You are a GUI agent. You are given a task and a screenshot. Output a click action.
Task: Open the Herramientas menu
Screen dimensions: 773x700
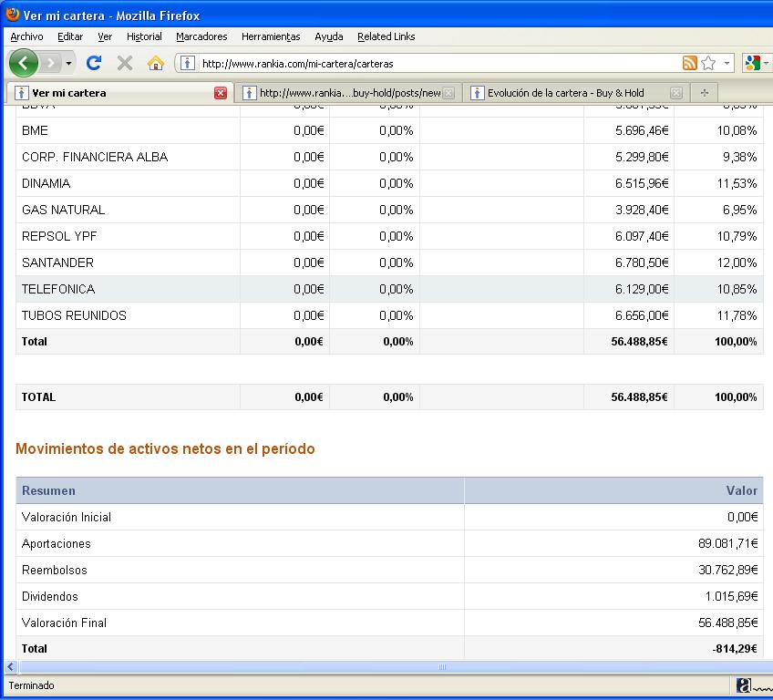click(x=271, y=36)
